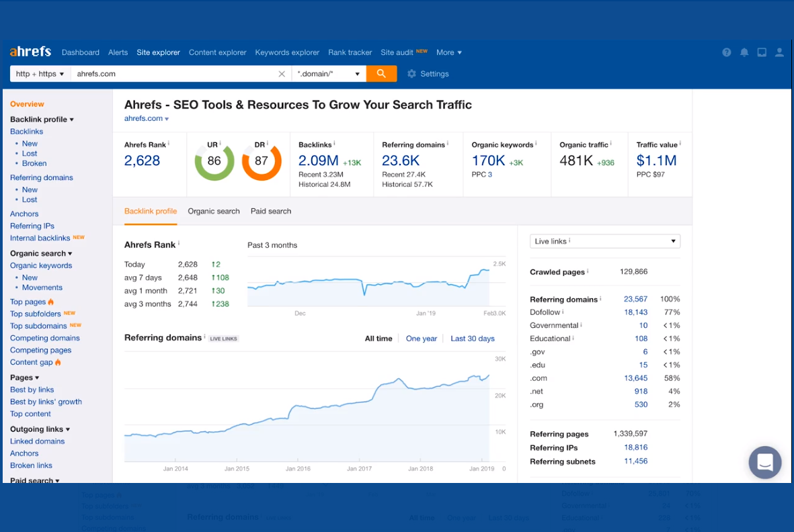The height and width of the screenshot is (532, 794).
Task: Open Competing domains in the sidebar
Action: [x=45, y=339]
